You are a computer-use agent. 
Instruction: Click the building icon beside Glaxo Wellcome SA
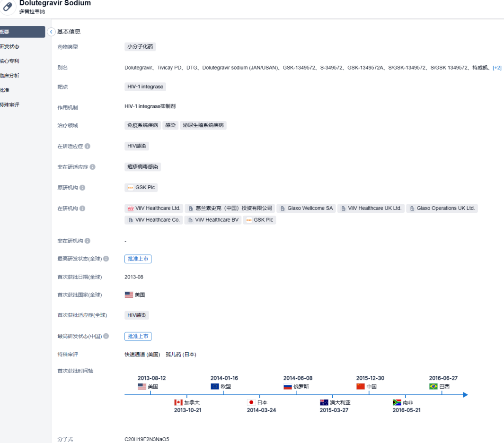coord(283,208)
